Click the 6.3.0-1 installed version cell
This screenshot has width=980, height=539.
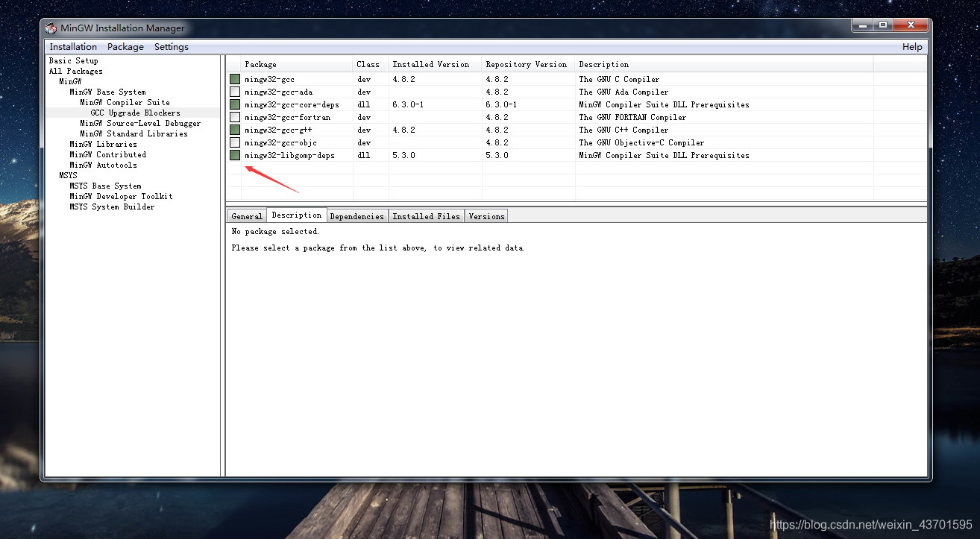(x=408, y=104)
